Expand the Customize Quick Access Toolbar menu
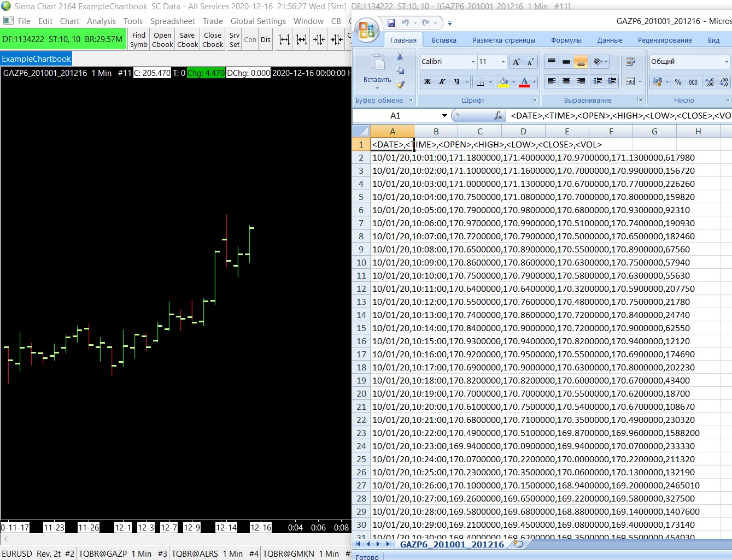 (449, 23)
